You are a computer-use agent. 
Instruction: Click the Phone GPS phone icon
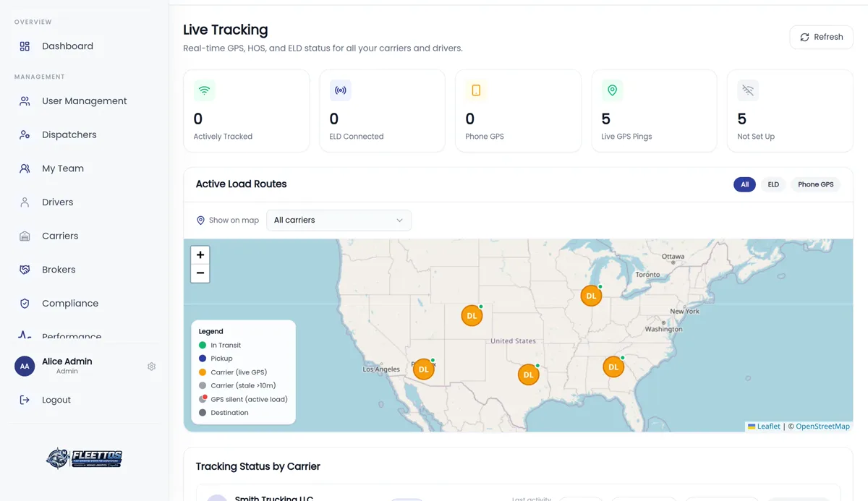(x=476, y=90)
